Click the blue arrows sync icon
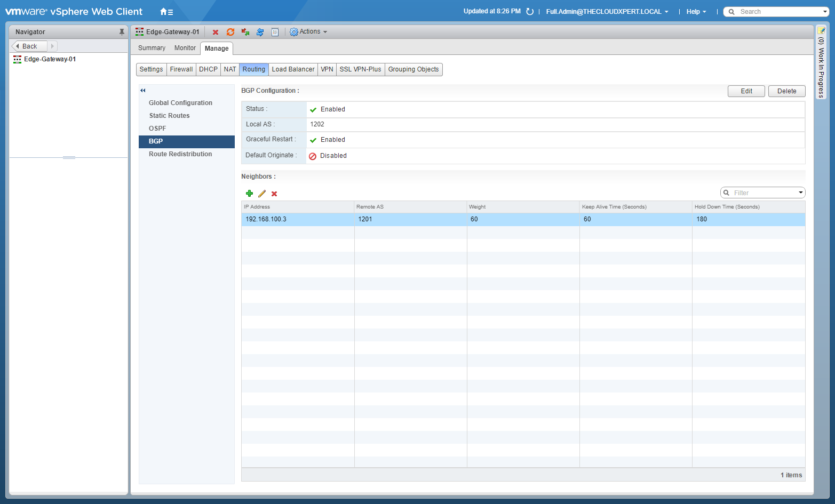The height and width of the screenshot is (504, 835). click(x=260, y=32)
